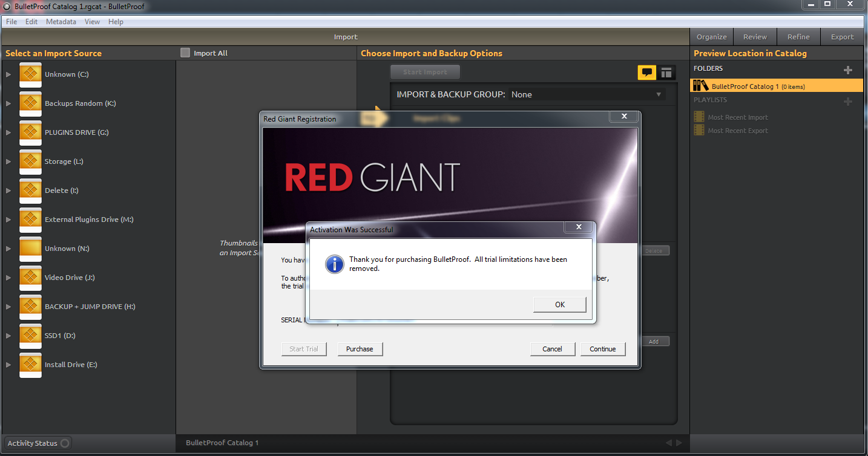The width and height of the screenshot is (868, 456).
Task: Click the Activity Status panel
Action: [x=37, y=443]
